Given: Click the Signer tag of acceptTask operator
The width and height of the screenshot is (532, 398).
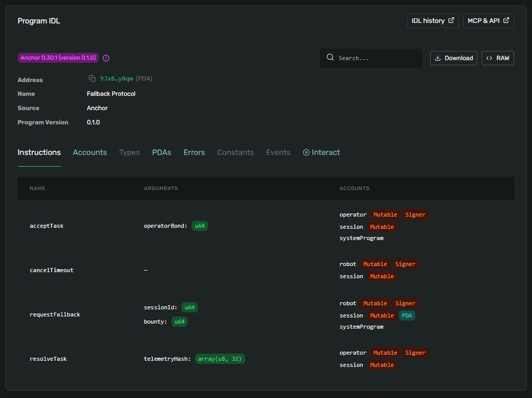Looking at the screenshot, I should pos(415,215).
